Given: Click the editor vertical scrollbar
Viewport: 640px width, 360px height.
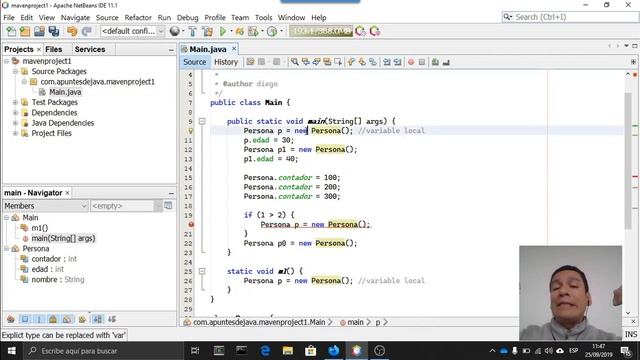Looking at the screenshot, I should click(628, 161).
